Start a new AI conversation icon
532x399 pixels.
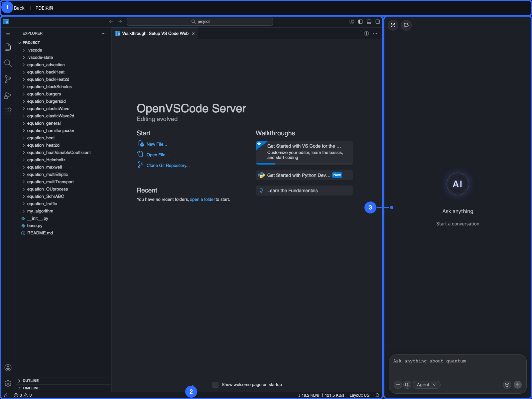406,25
